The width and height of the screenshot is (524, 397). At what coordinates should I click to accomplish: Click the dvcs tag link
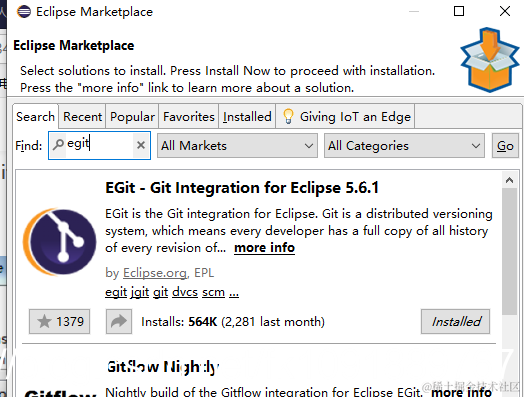185,292
